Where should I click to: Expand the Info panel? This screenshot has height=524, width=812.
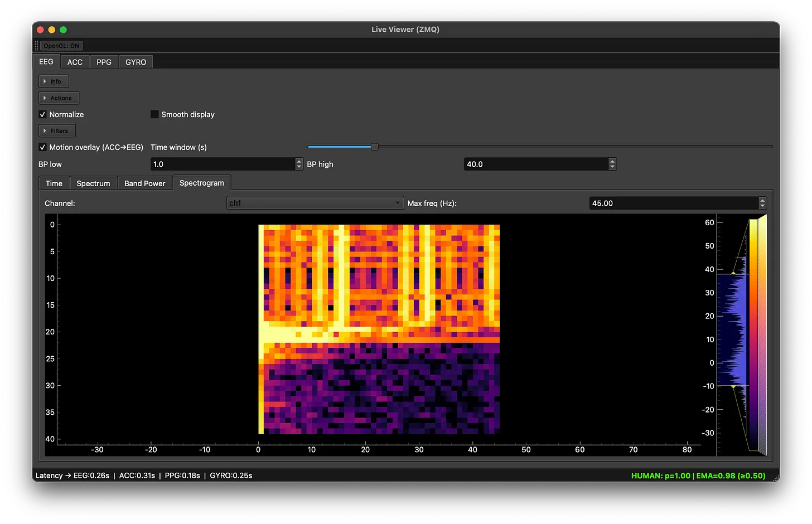(54, 81)
